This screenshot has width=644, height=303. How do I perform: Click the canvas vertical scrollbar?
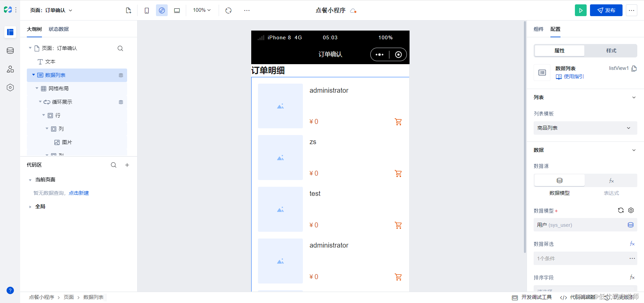tap(525, 137)
